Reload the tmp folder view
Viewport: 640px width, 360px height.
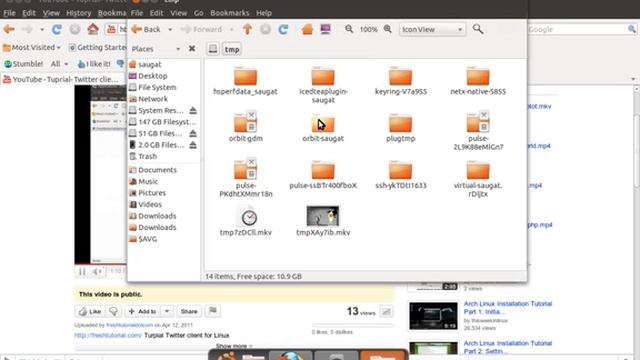click(x=283, y=29)
